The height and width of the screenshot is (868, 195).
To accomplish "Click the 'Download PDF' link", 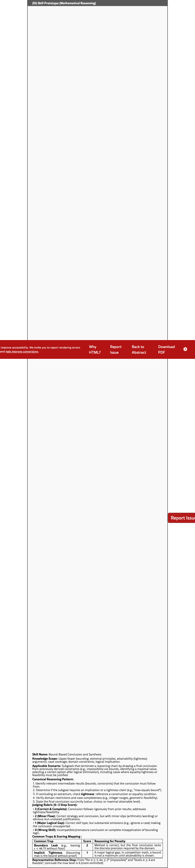I will [166, 349].
